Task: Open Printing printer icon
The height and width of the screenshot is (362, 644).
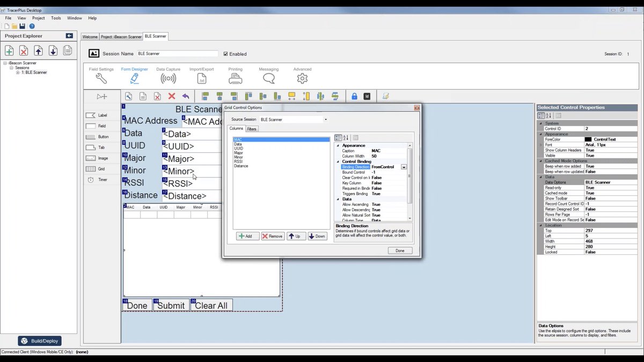Action: [236, 78]
